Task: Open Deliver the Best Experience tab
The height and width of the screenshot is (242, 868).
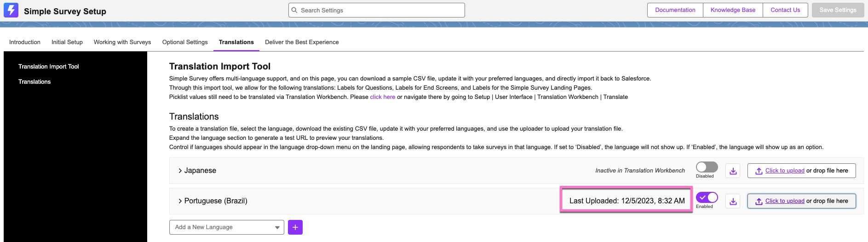Action: (x=302, y=42)
